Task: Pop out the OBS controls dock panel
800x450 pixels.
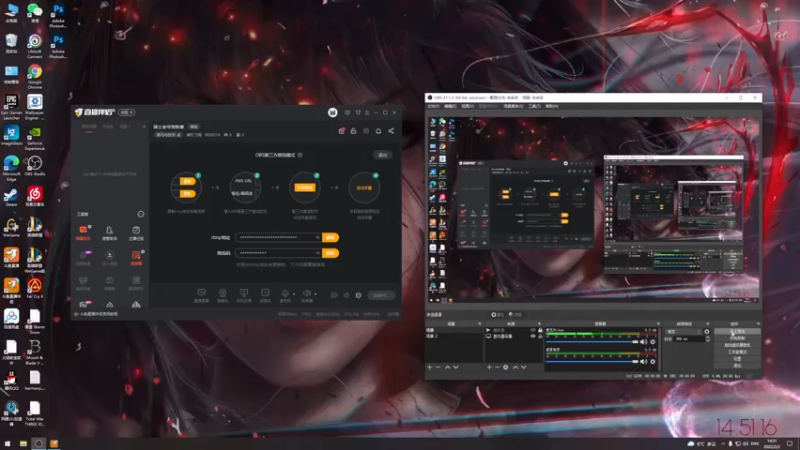Action: coord(758,324)
